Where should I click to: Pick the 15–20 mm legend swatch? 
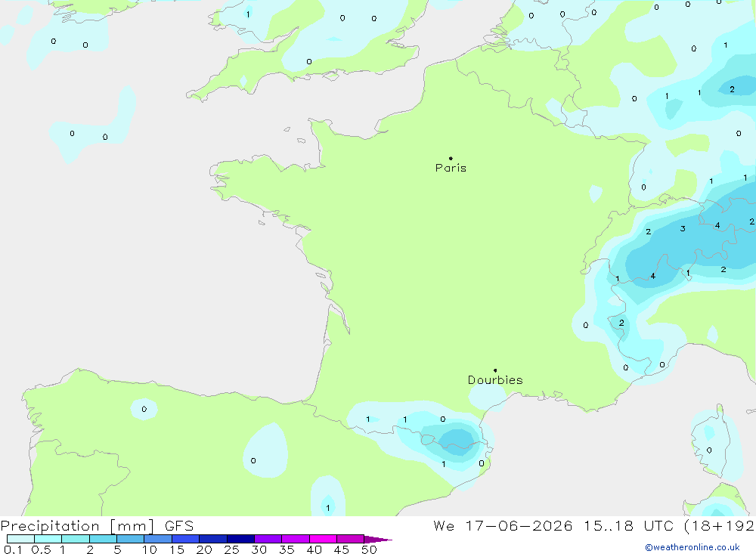tap(186, 539)
